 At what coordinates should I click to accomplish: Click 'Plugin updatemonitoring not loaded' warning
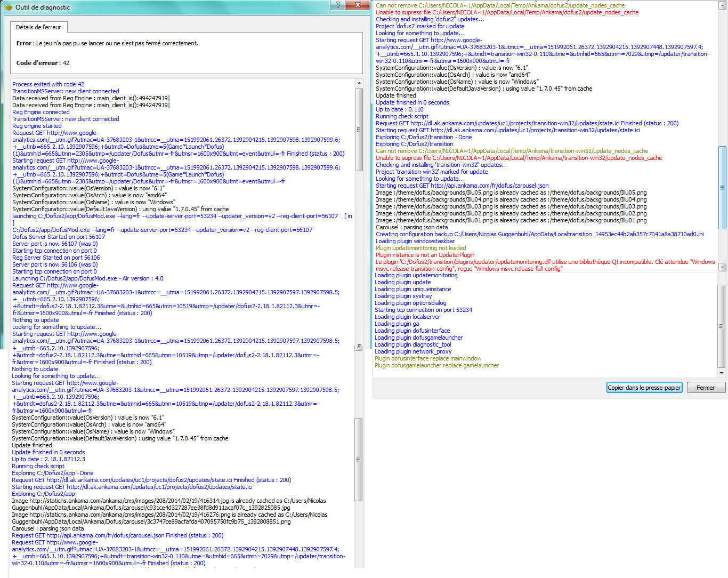[421, 248]
